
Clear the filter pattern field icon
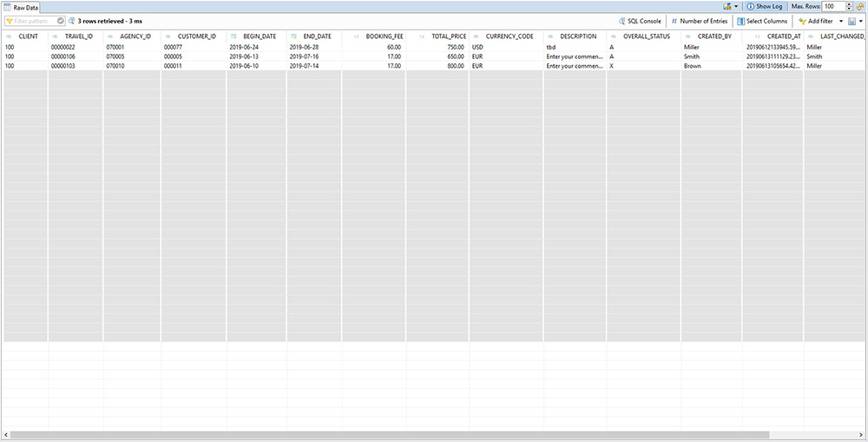61,21
